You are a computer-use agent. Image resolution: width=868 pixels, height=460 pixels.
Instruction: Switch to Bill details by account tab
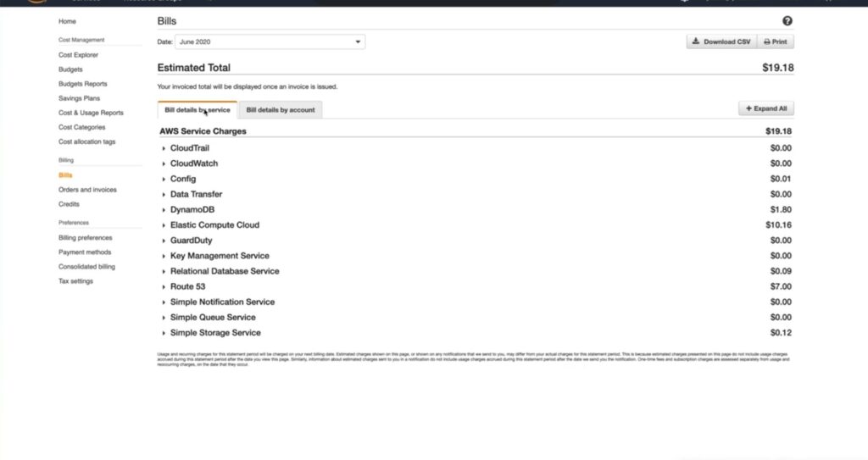click(280, 109)
